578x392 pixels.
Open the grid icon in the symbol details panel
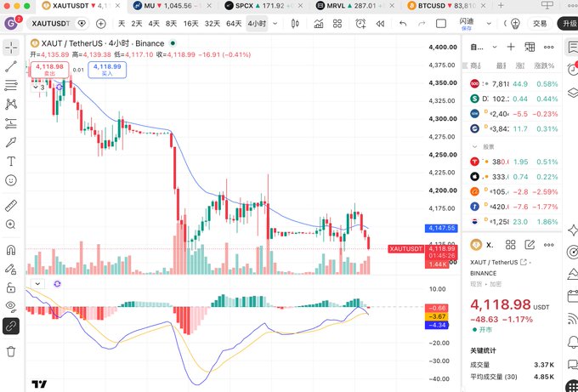(511, 245)
